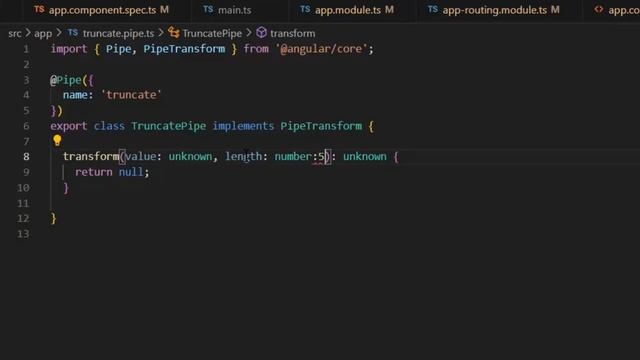The height and width of the screenshot is (360, 640).
Task: Click 'transform' method name on line 8
Action: click(x=91, y=157)
